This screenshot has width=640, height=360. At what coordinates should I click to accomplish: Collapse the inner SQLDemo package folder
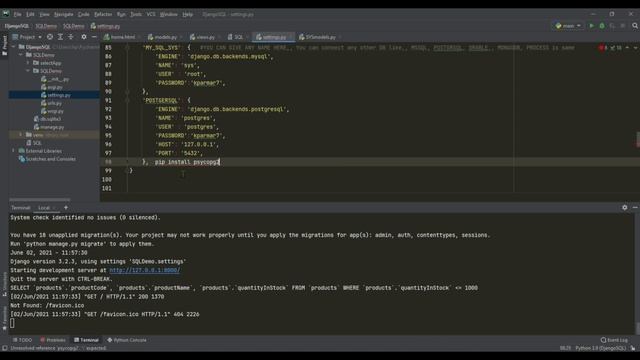tap(28, 71)
